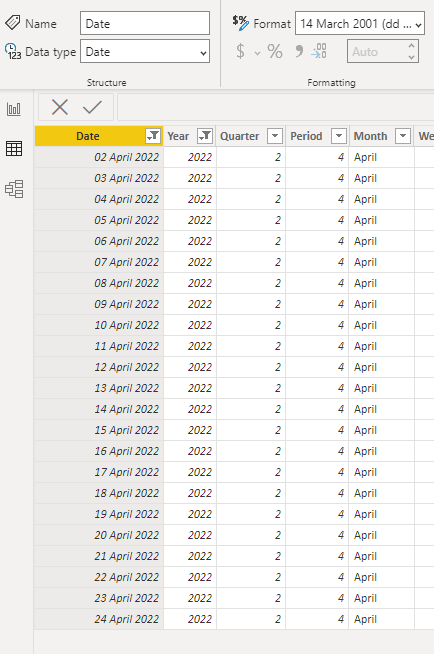
Task: Switch to Report view icon
Action: pos(14,109)
